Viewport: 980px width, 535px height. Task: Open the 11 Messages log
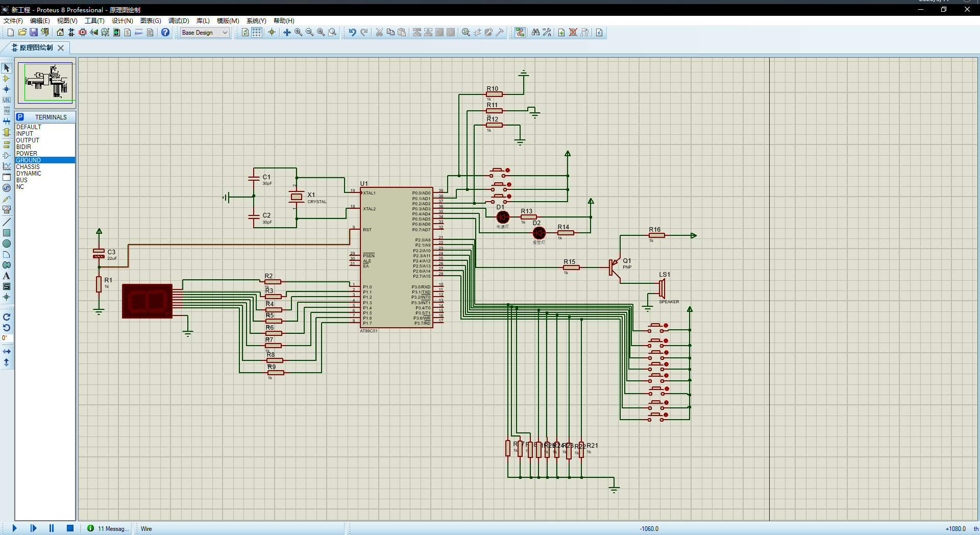108,528
